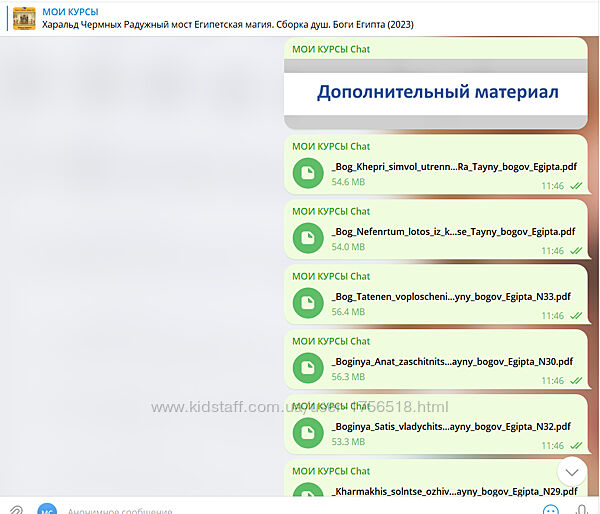Open the Bog_Tatenen N33 PDF file icon

(308, 303)
